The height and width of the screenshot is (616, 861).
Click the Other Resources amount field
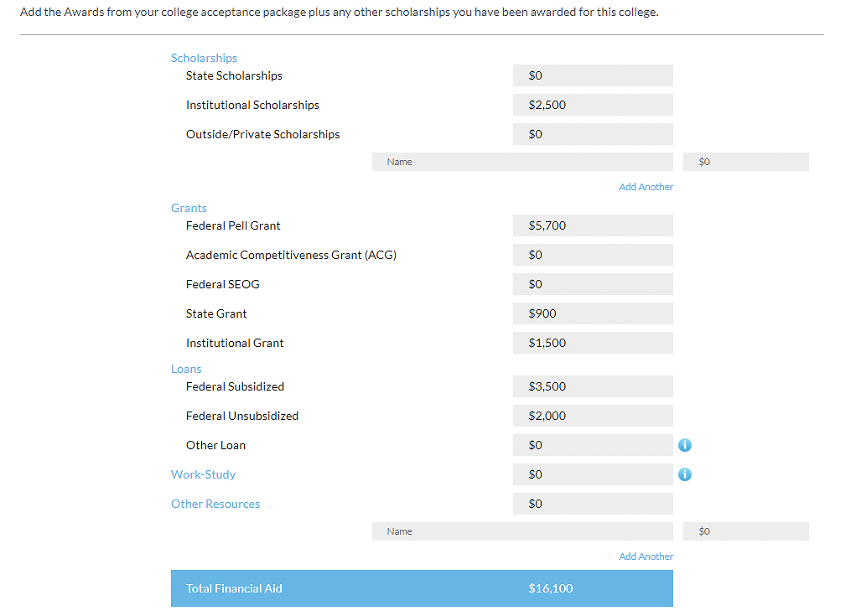pos(593,504)
